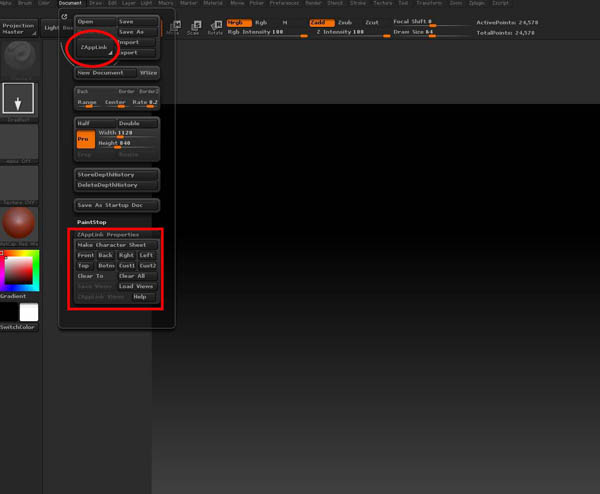Store the Front view
This screenshot has height=494, width=600.
[85, 255]
